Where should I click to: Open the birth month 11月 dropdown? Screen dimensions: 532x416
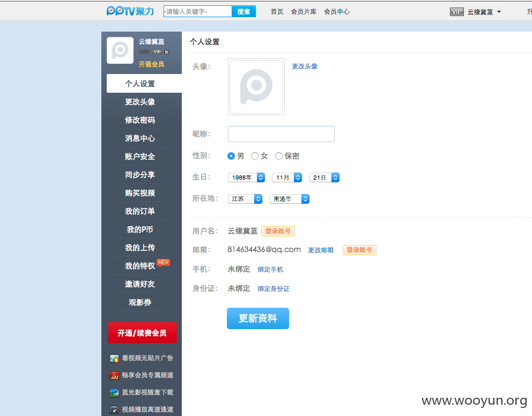tap(287, 177)
